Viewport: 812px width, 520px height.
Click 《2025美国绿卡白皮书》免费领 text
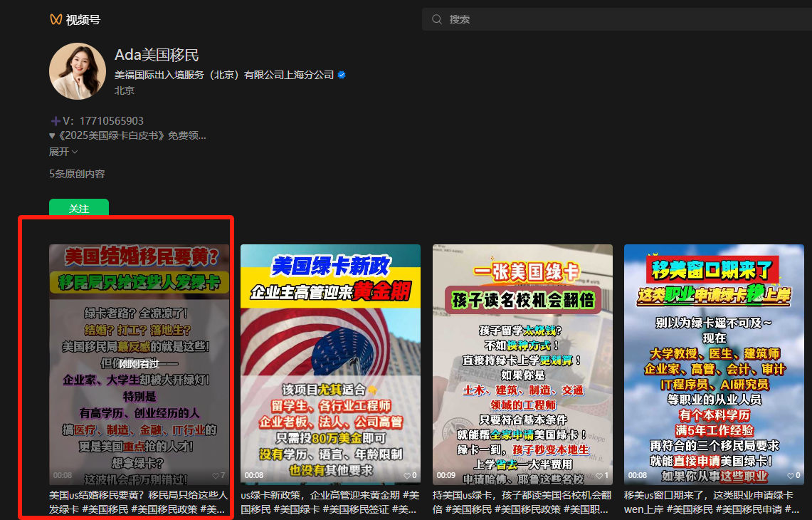point(128,136)
